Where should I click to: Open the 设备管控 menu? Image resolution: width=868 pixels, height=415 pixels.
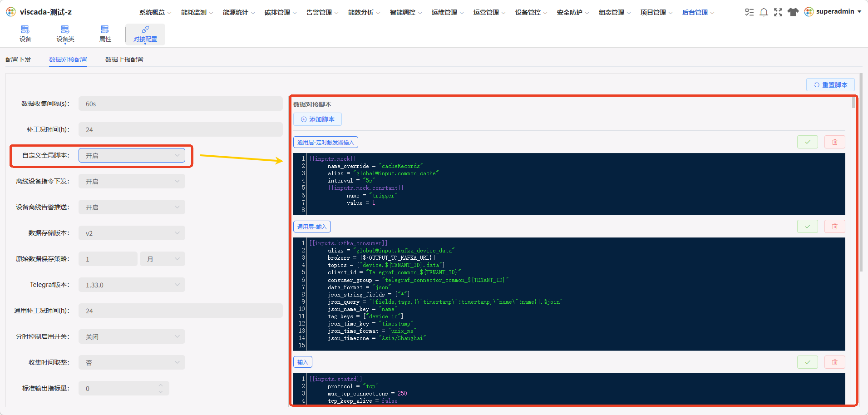click(531, 12)
